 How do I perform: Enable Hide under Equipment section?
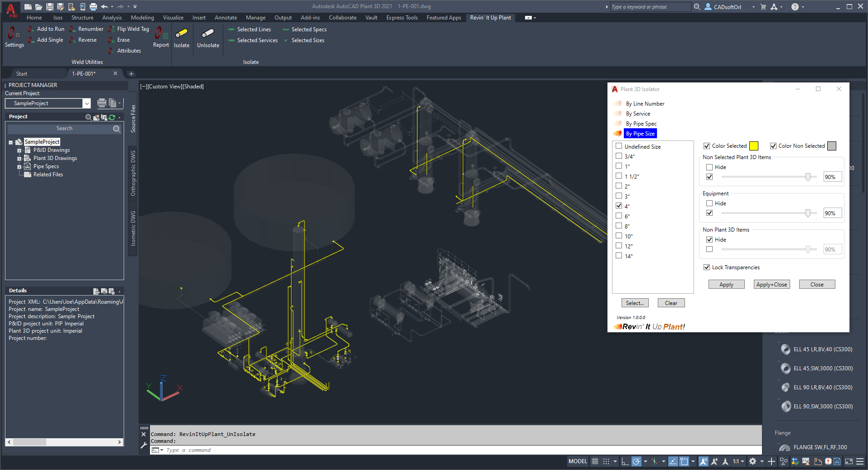click(x=709, y=204)
